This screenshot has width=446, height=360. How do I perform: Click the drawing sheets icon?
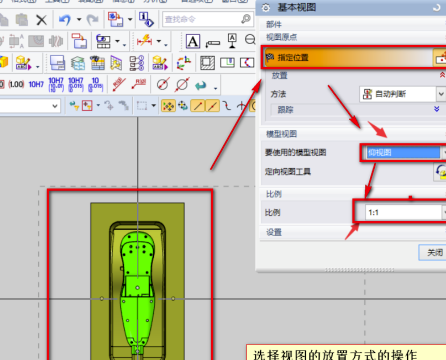coord(57,62)
